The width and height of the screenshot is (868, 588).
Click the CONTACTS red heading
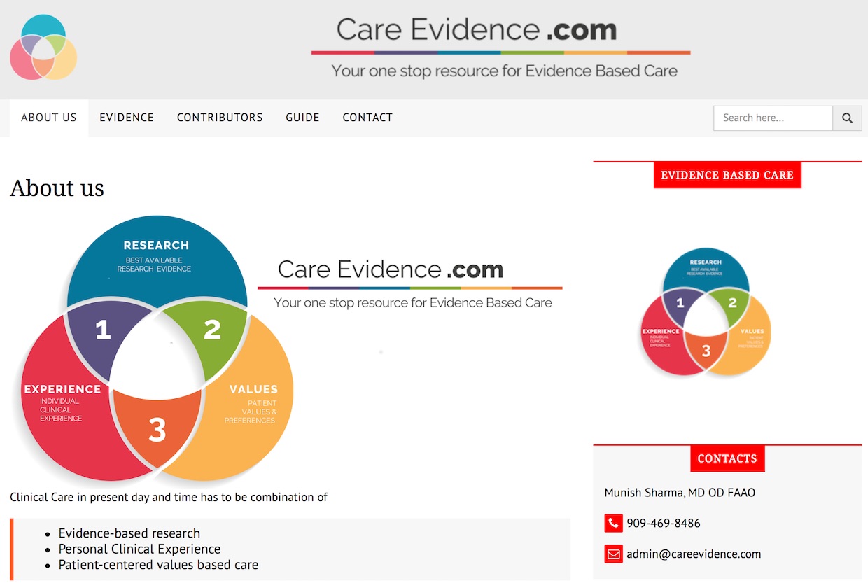click(x=727, y=458)
